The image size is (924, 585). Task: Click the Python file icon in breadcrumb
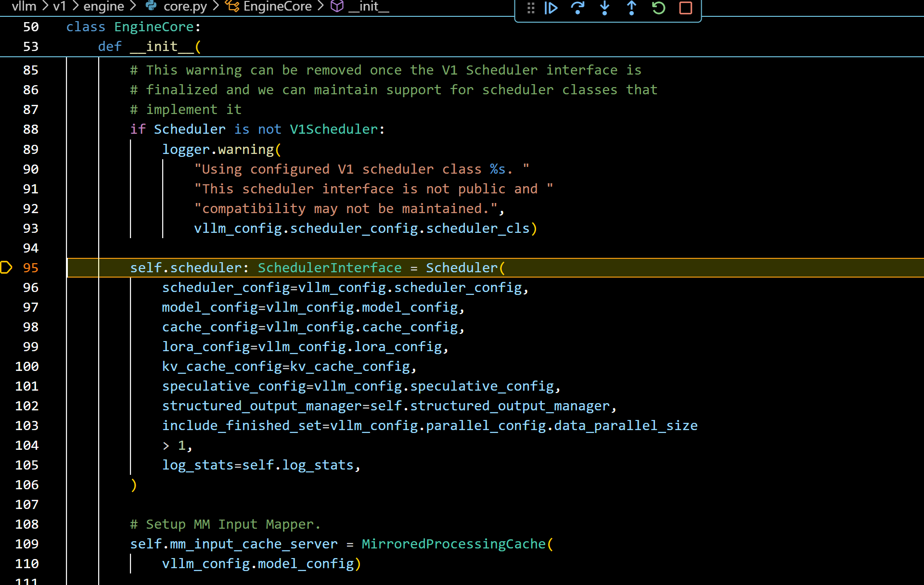pos(151,6)
